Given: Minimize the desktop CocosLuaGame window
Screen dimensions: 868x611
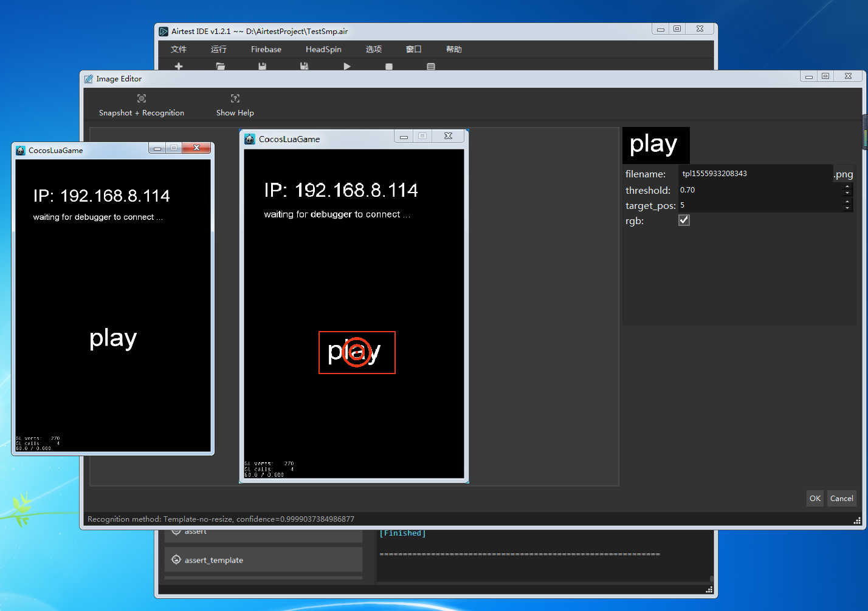Looking at the screenshot, I should [x=157, y=148].
